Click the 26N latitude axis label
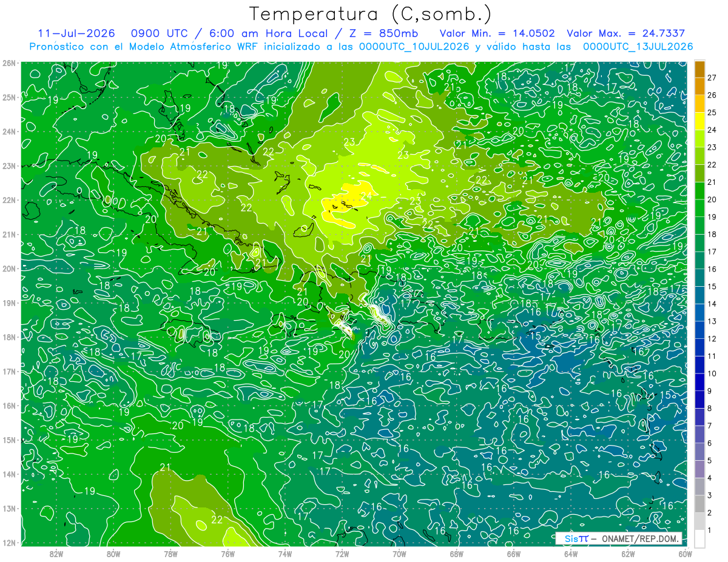The height and width of the screenshot is (562, 728). point(9,63)
